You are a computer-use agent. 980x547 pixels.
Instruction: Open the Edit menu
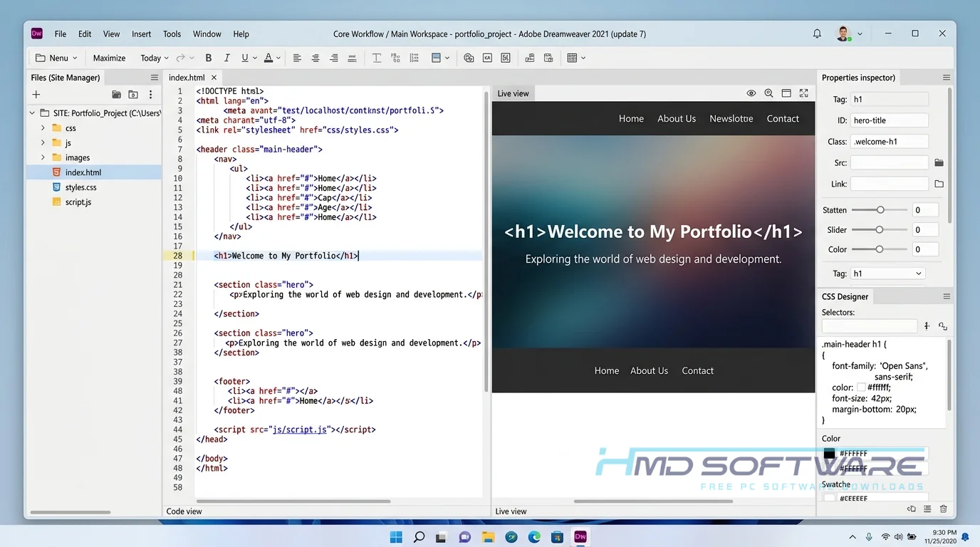point(85,34)
